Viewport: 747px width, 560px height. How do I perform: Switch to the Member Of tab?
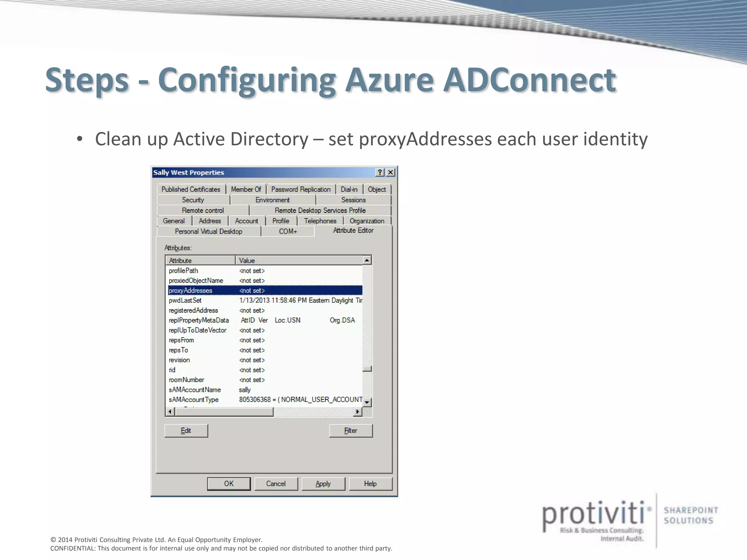click(x=246, y=189)
